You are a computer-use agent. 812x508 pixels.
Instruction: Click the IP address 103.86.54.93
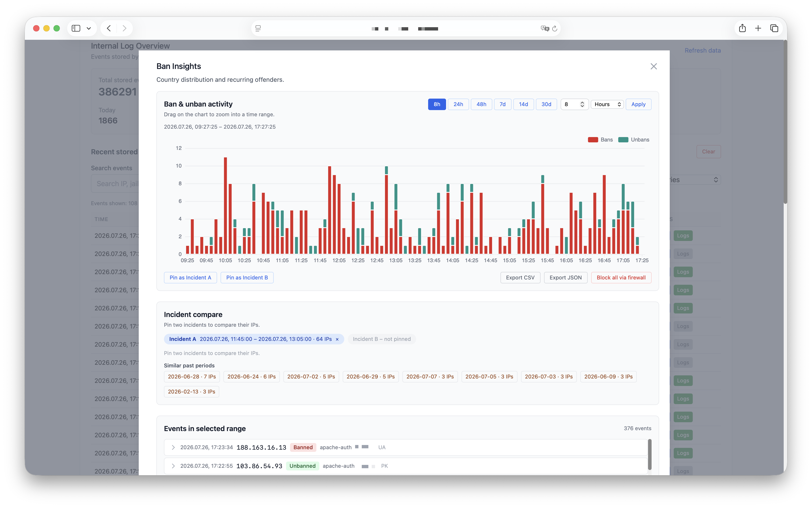[259, 466]
